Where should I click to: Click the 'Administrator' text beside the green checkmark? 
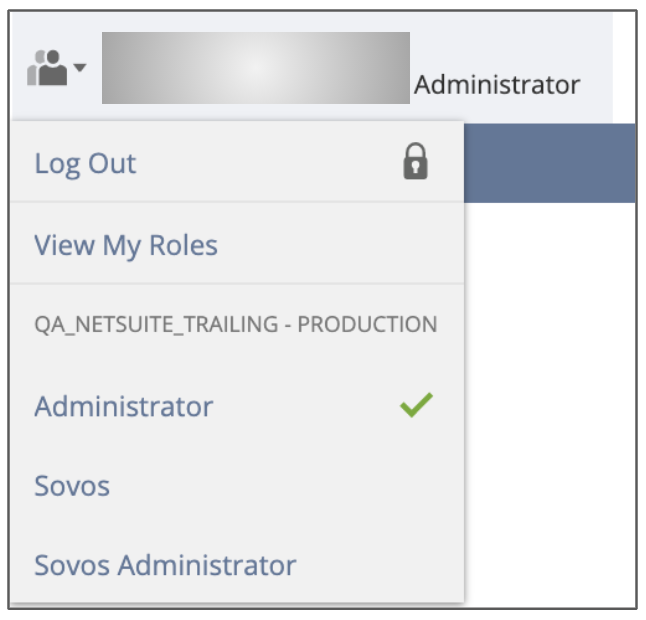[x=123, y=406]
